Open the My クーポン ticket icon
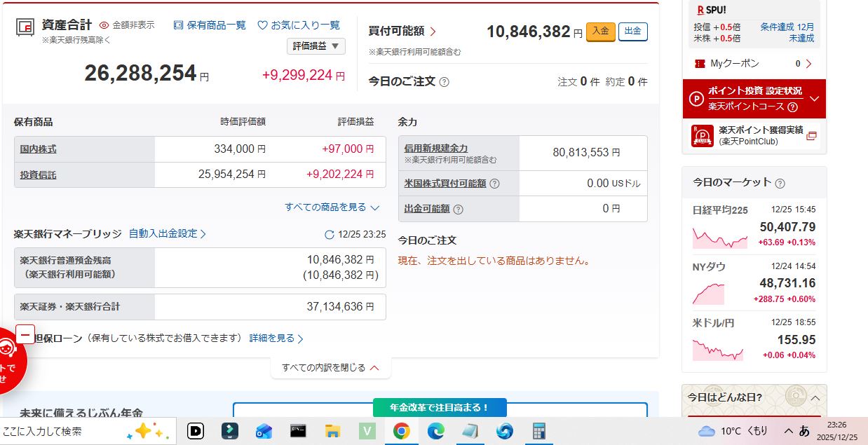Screen dimensions: 868x445 coord(699,64)
